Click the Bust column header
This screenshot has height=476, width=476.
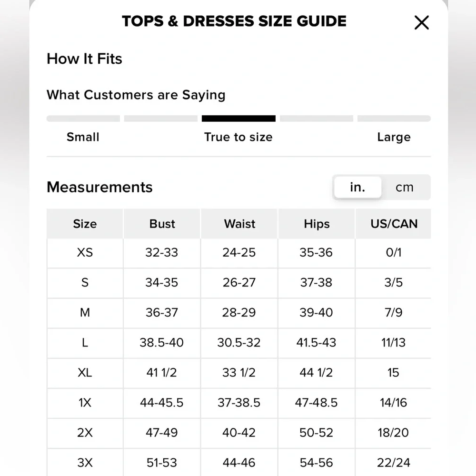pyautogui.click(x=162, y=224)
